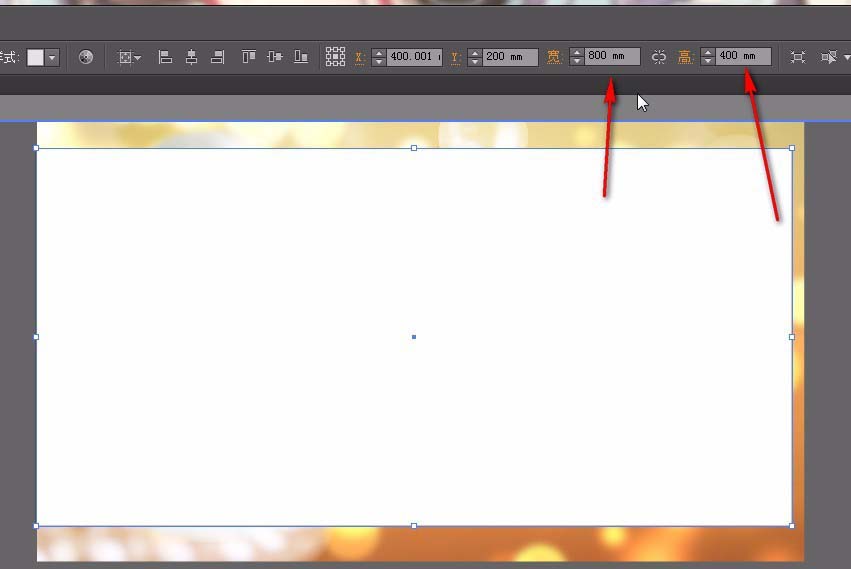Image resolution: width=851 pixels, height=569 pixels.
Task: Click the rectangle's center point marker
Action: [414, 337]
